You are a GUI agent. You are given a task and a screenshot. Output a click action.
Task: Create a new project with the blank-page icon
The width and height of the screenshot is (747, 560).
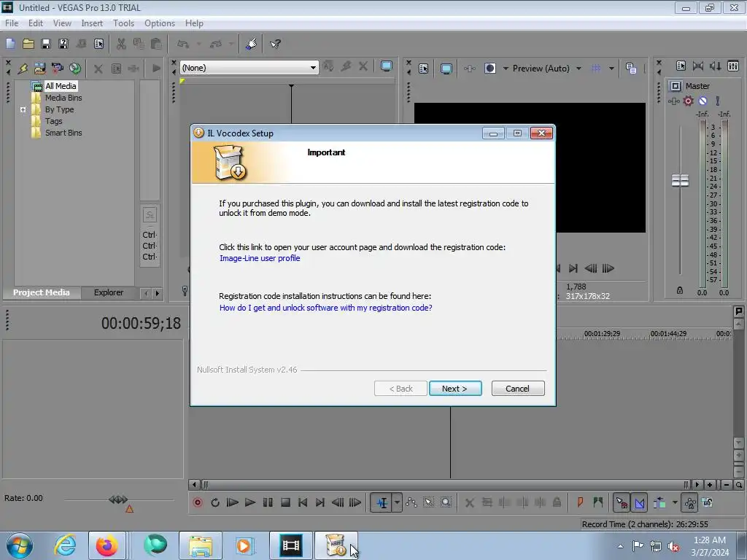pos(10,44)
